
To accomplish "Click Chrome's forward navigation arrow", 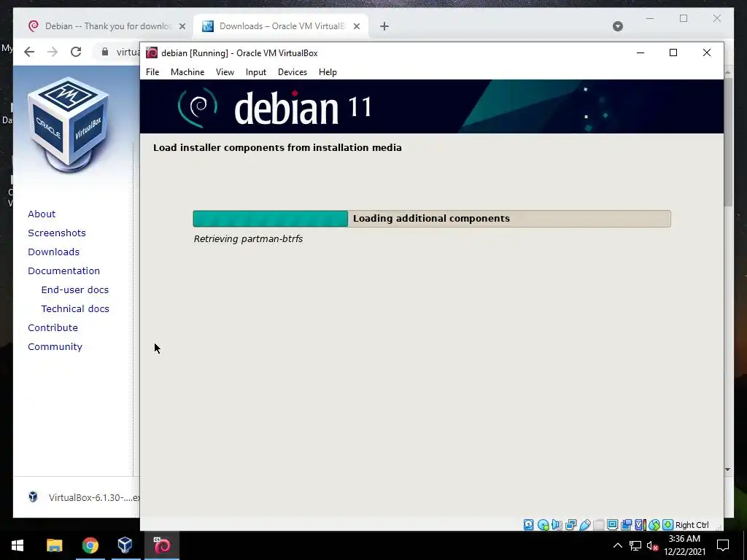I will 53,52.
